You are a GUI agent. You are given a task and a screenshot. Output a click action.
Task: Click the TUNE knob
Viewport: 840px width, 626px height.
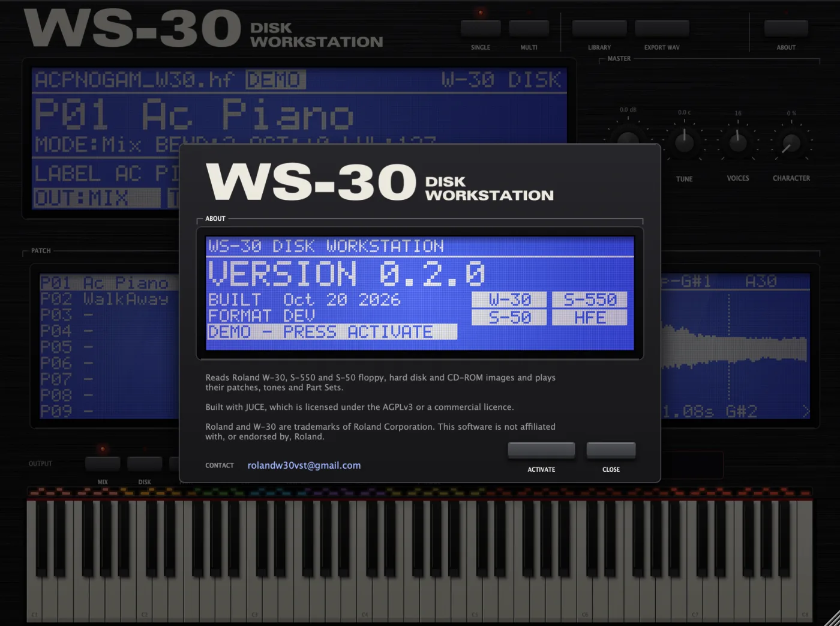684,142
